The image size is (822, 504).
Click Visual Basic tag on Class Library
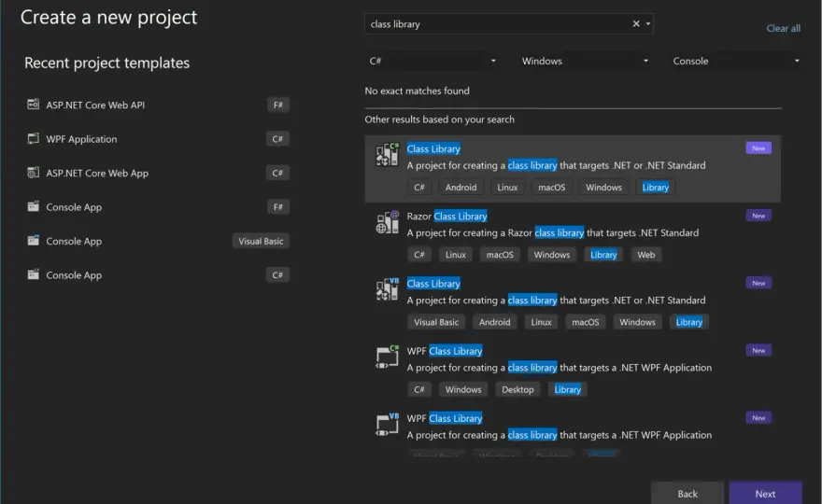tap(436, 322)
